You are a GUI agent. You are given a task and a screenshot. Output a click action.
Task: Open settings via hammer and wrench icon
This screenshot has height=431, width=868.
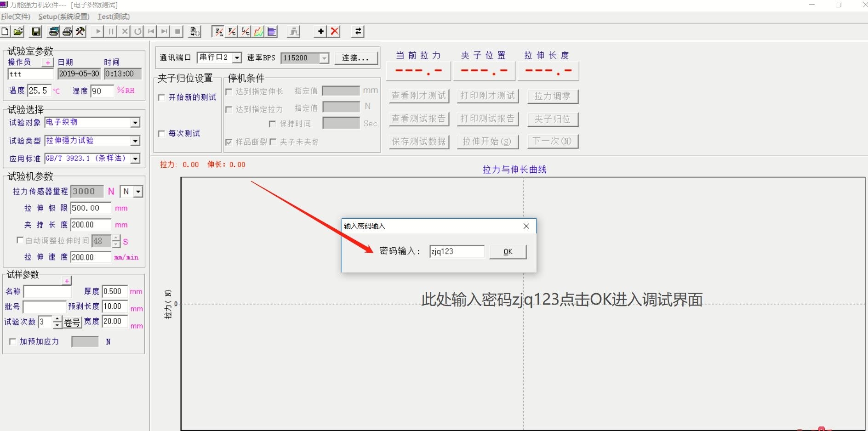[81, 32]
